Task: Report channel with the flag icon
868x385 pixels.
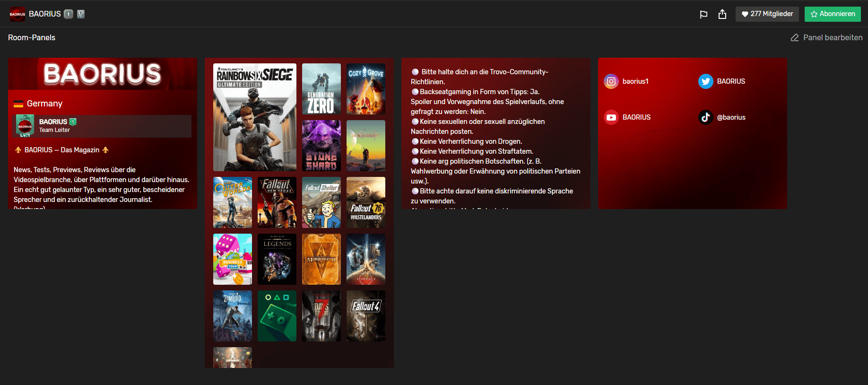Action: coord(703,14)
